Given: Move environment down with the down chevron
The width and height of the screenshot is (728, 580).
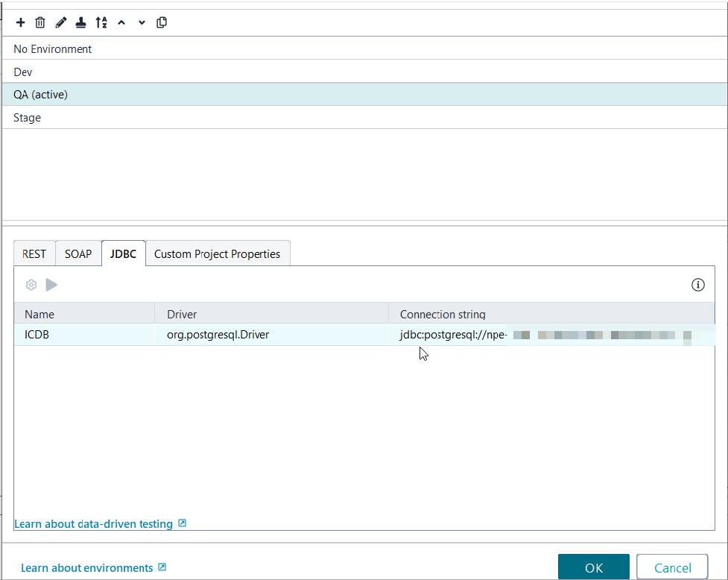Looking at the screenshot, I should [142, 22].
